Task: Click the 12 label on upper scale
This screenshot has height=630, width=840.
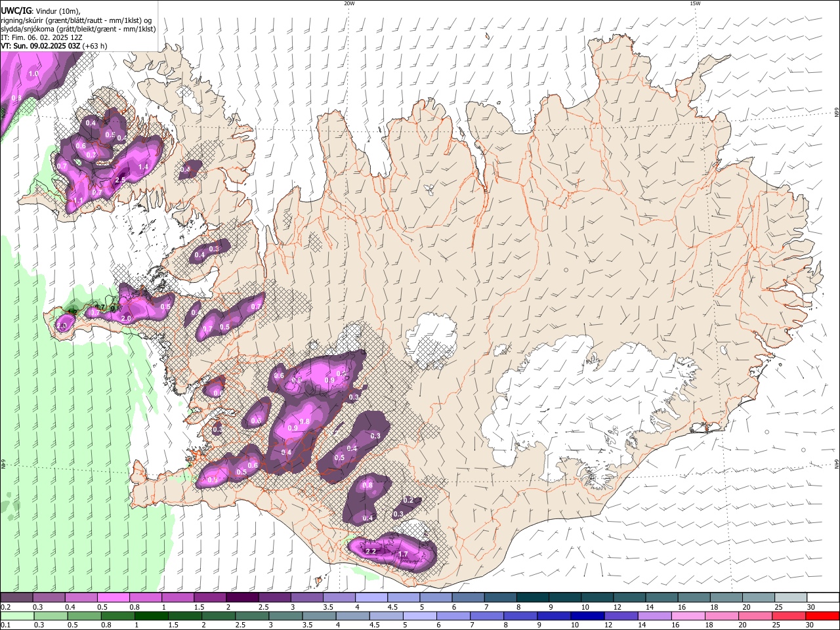Action: [x=618, y=607]
